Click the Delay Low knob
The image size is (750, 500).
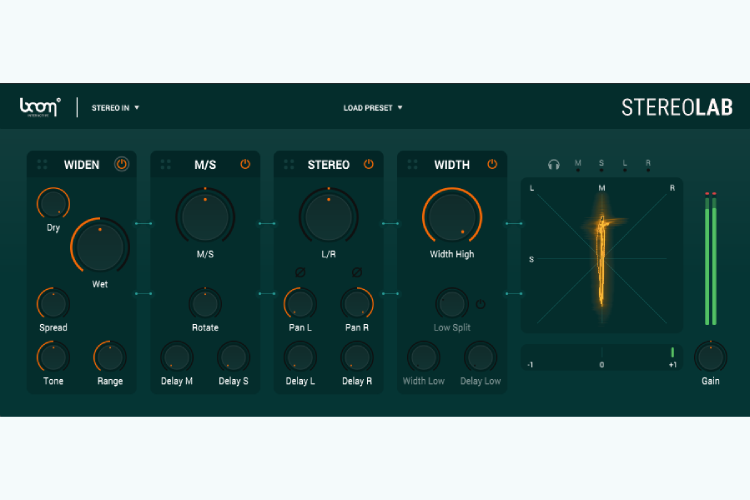click(x=481, y=357)
